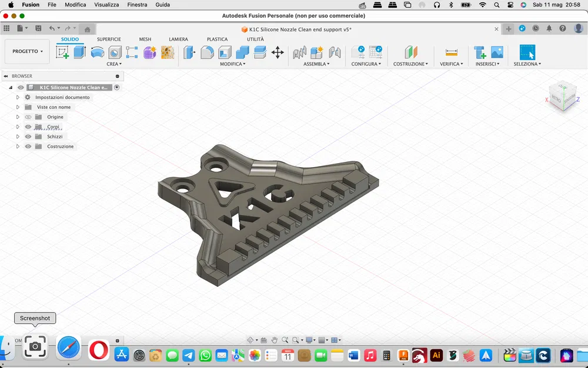Open the inserisci immagine Canvas tool
Screen dimensions: 588x368
[496, 52]
